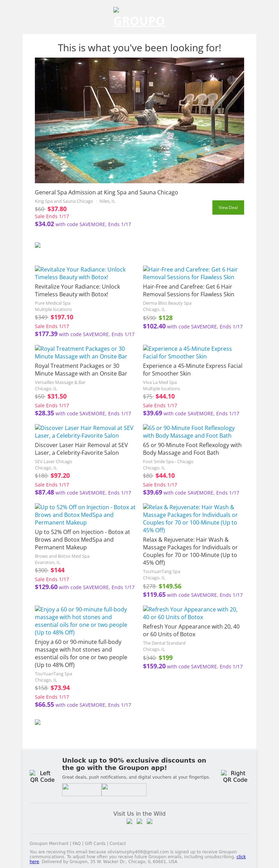Screen dimensions: 279x868
Task: Open the Refresh Your Appearance Botox image link
Action: coord(190,613)
